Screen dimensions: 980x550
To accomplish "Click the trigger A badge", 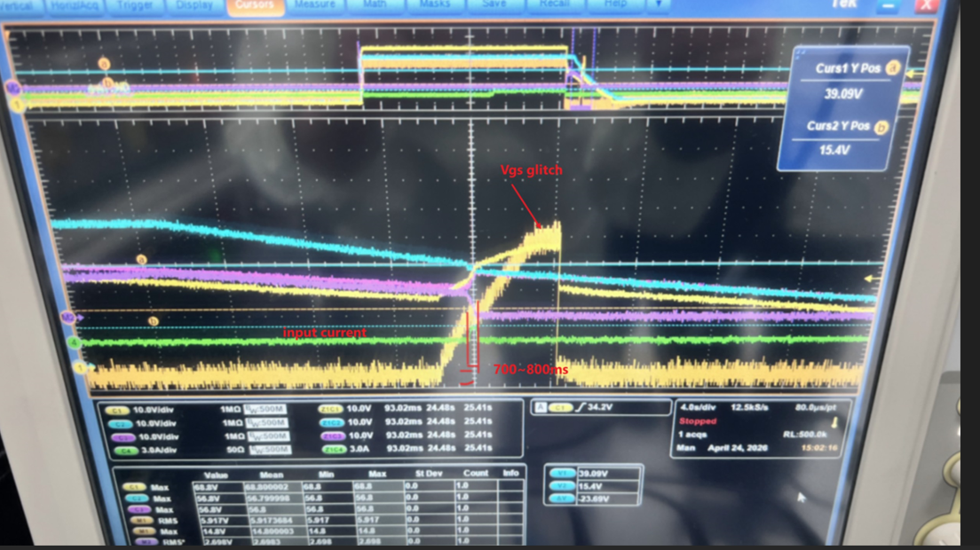I will pos(541,408).
